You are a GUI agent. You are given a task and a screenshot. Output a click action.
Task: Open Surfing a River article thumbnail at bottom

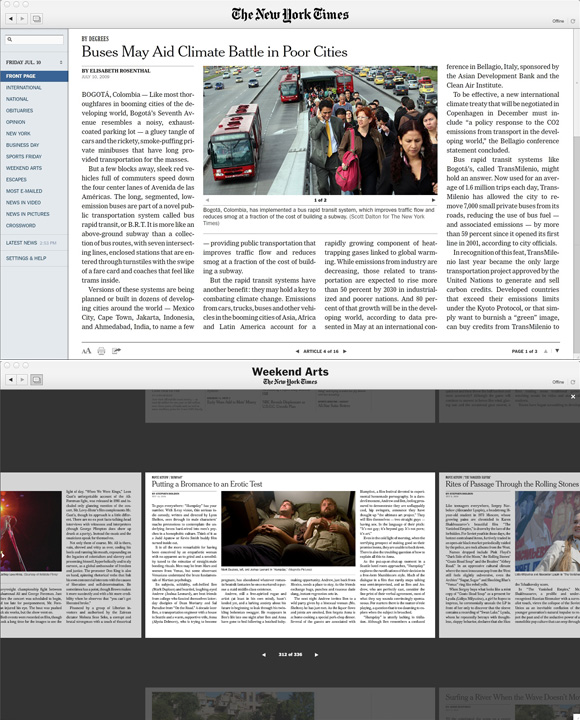click(x=510, y=704)
